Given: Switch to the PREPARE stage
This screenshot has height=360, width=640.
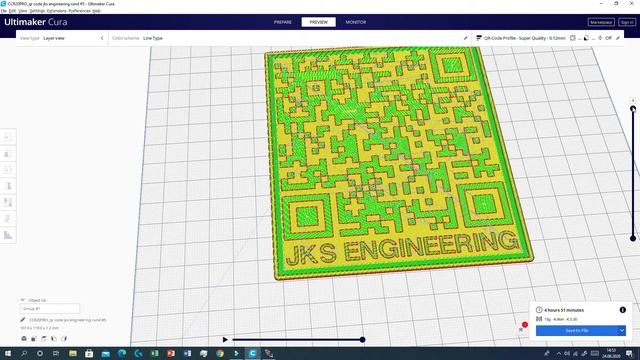Looking at the screenshot, I should click(283, 22).
